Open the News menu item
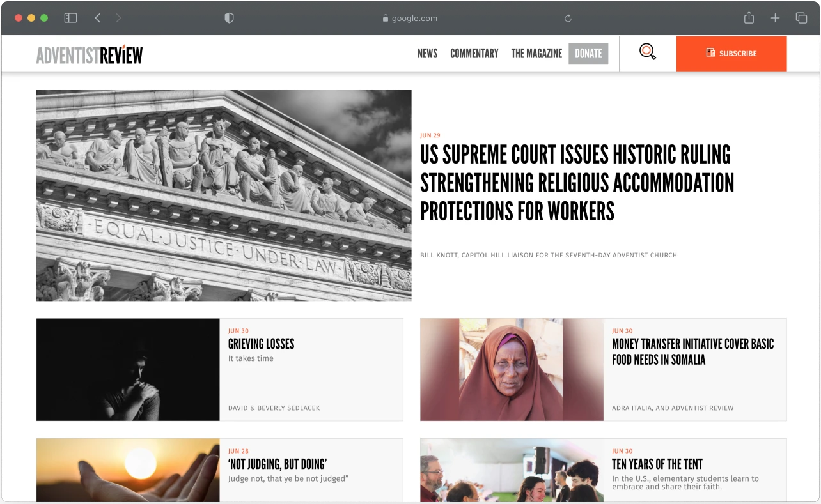 [x=427, y=54]
